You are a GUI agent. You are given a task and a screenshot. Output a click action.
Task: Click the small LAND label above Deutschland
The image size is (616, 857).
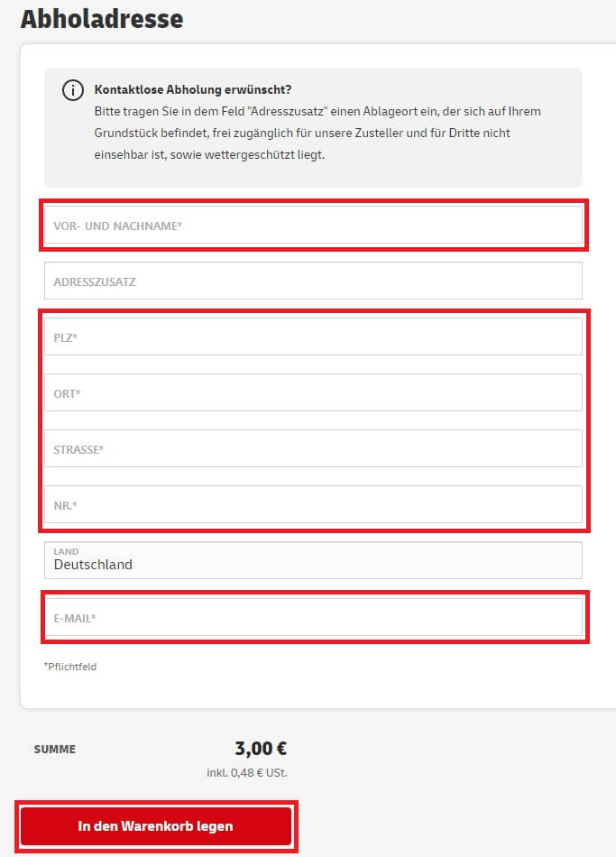[66, 551]
